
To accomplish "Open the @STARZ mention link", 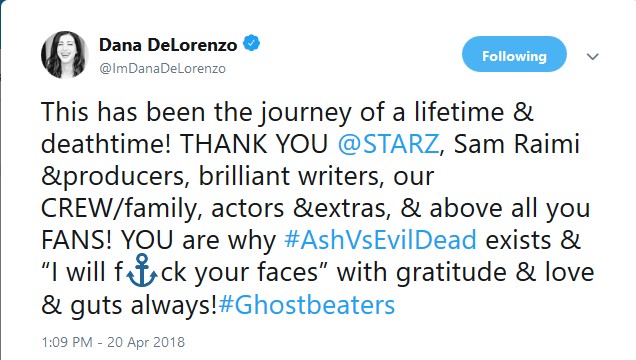I will (388, 144).
